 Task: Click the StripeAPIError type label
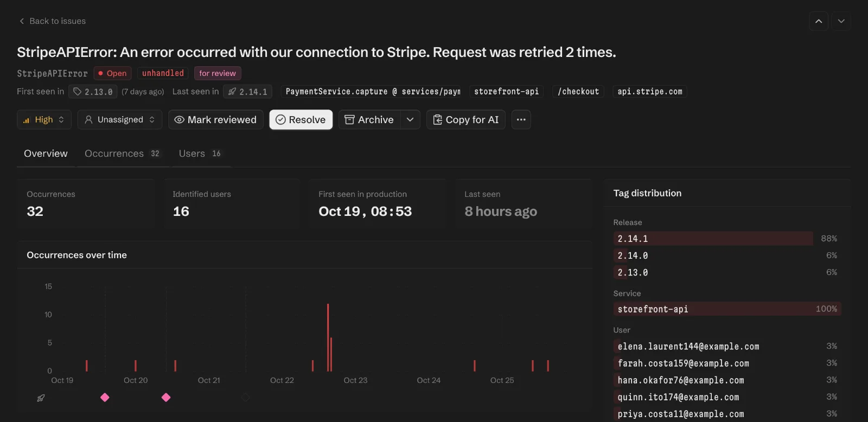click(52, 73)
